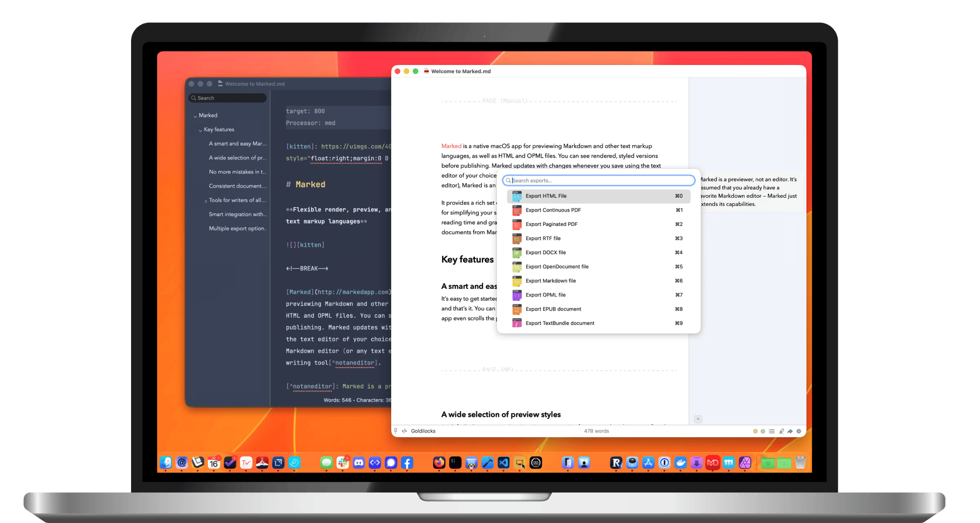Select 'A smart and easy Mar…' outline item
980x523 pixels.
pos(238,144)
